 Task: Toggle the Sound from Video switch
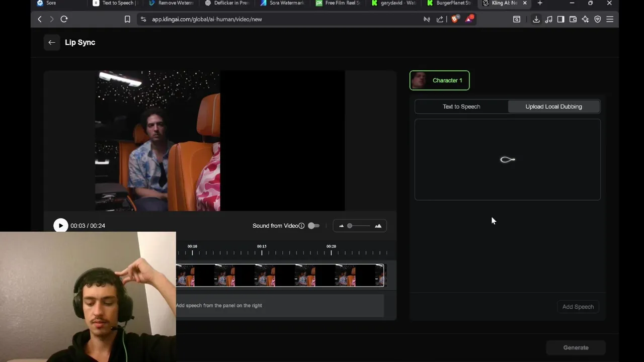click(313, 226)
